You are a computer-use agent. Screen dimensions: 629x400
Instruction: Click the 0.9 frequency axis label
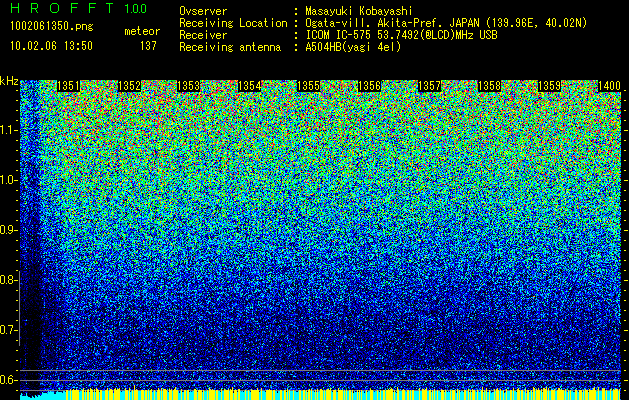(8, 230)
